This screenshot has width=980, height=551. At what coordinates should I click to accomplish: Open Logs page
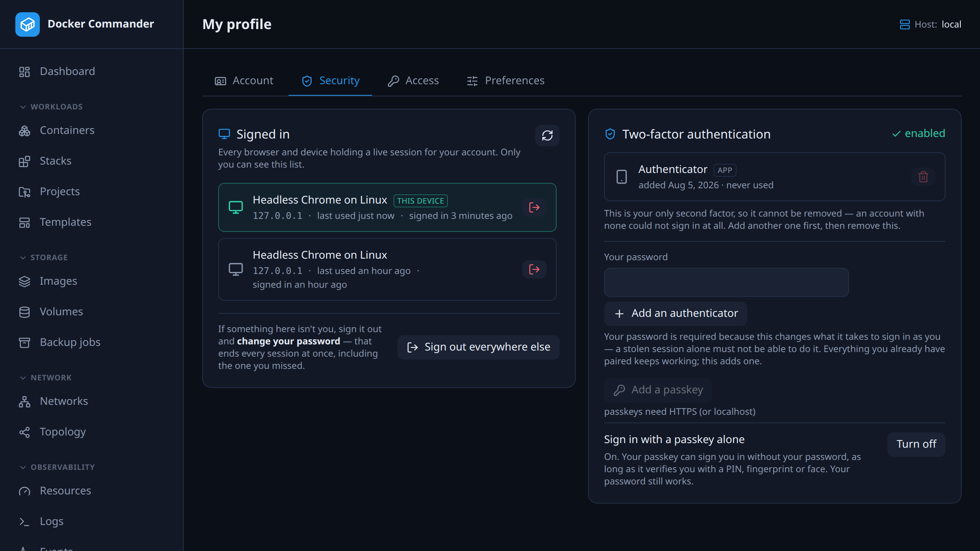(92, 522)
